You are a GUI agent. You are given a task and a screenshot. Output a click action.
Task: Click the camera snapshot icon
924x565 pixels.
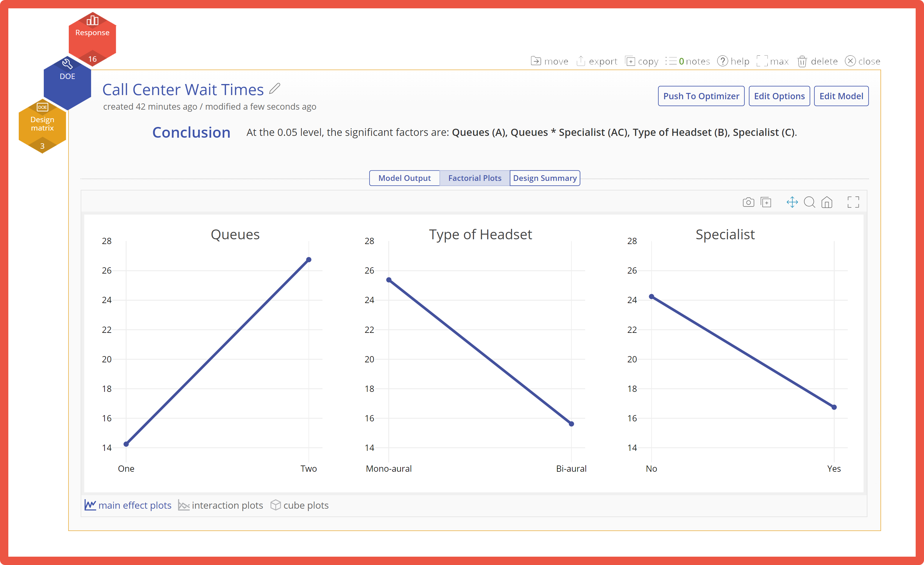pos(748,203)
